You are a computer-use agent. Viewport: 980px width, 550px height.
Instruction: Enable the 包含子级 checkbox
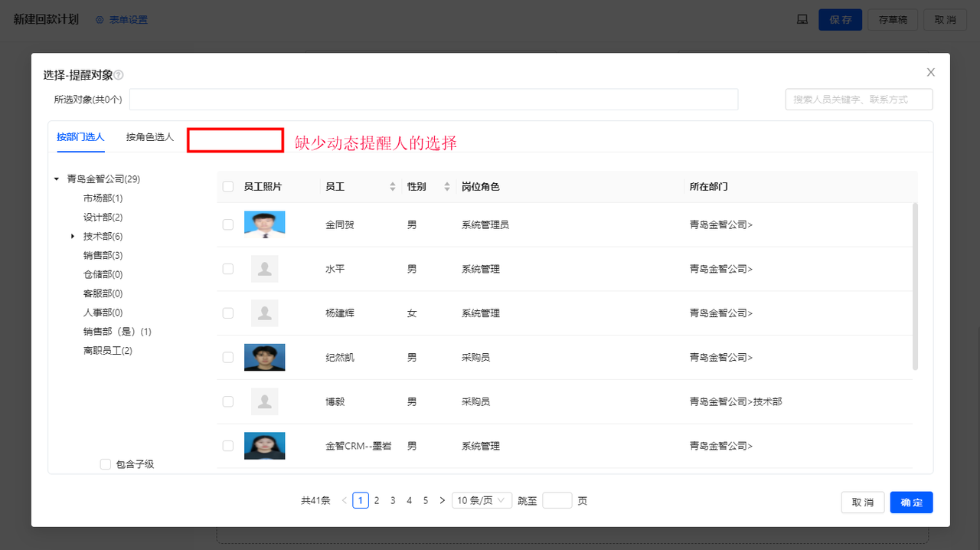click(105, 463)
